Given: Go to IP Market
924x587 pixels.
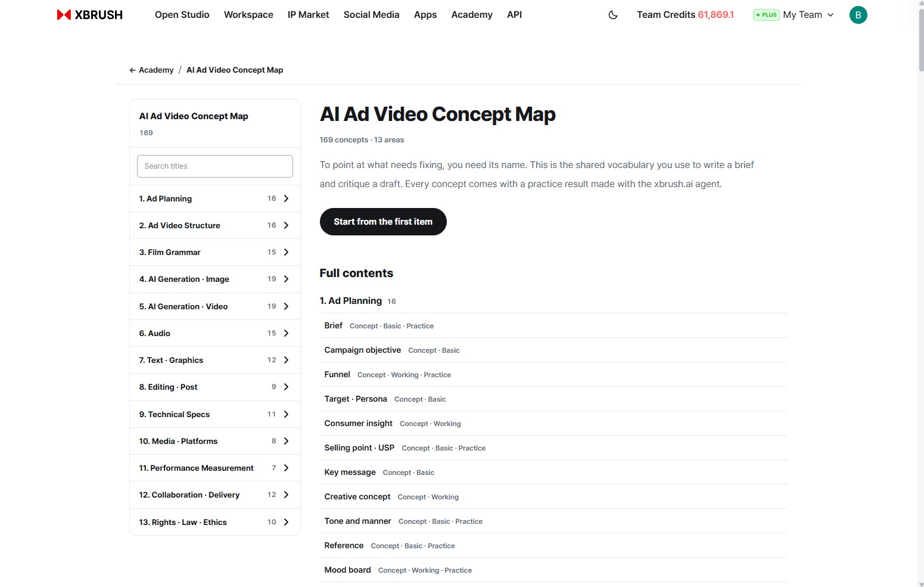Looking at the screenshot, I should coord(309,15).
